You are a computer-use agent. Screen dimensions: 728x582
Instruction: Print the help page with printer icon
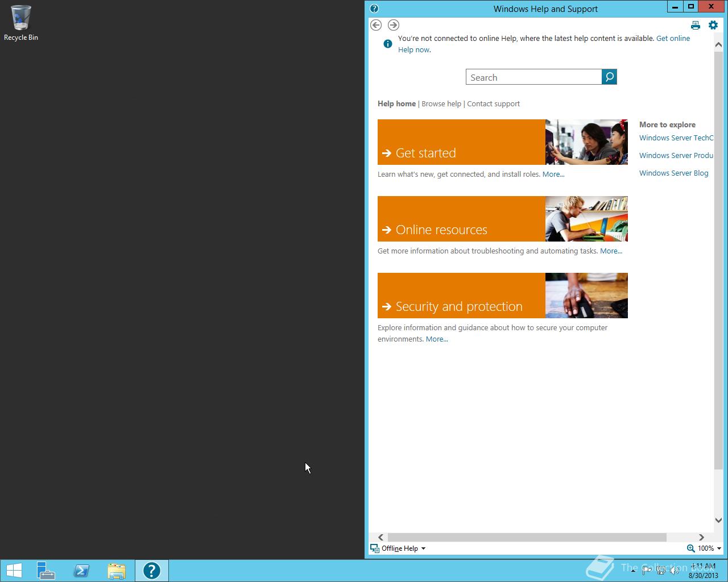(x=695, y=25)
